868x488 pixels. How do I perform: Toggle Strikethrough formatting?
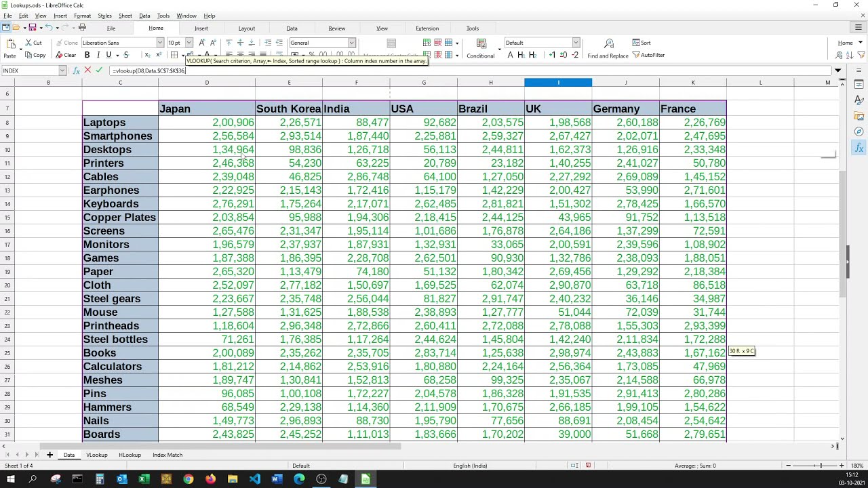tap(126, 56)
